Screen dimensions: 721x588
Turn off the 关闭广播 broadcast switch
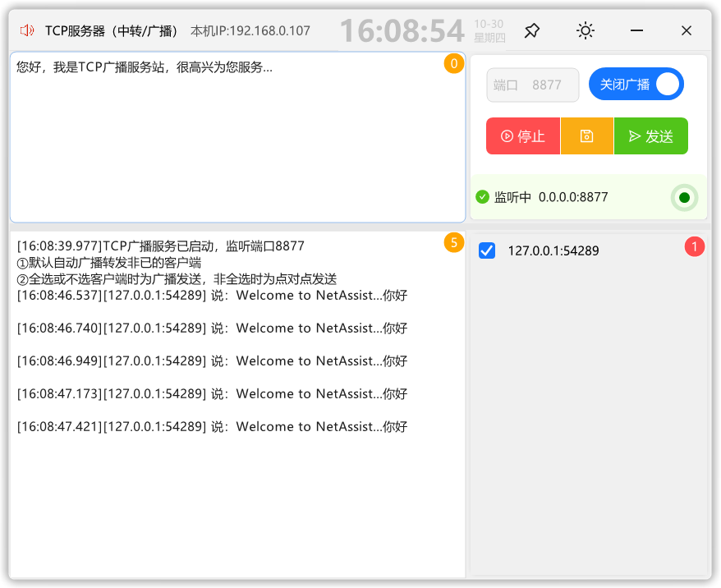pos(636,84)
